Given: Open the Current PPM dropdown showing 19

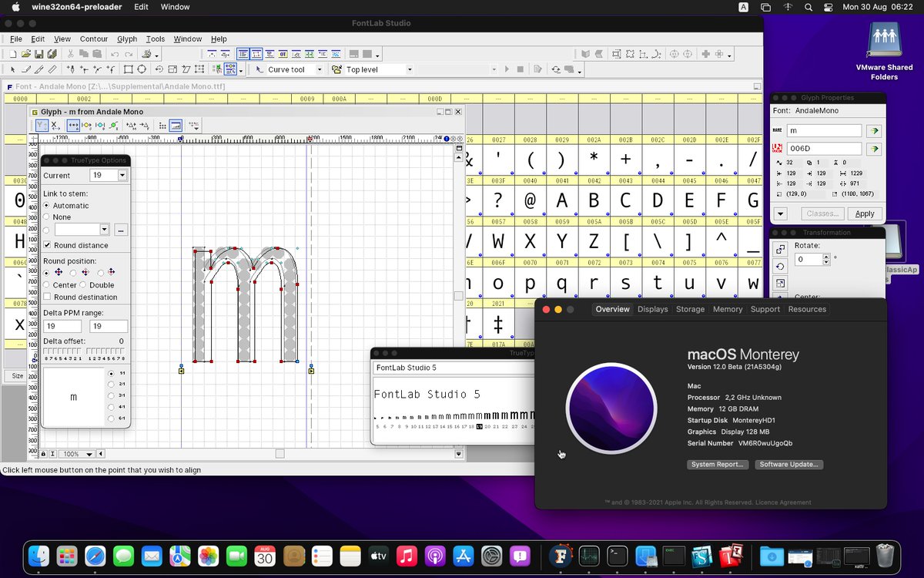Looking at the screenshot, I should [122, 175].
